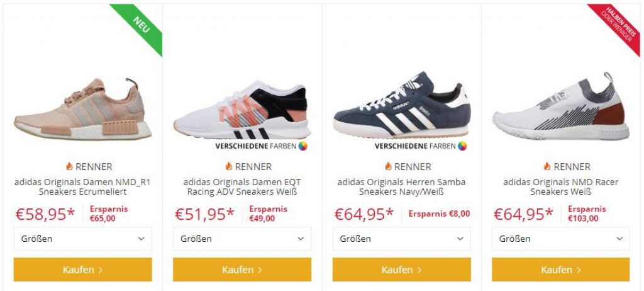Open the pink NMD_R1 sneaker image

tap(82, 109)
